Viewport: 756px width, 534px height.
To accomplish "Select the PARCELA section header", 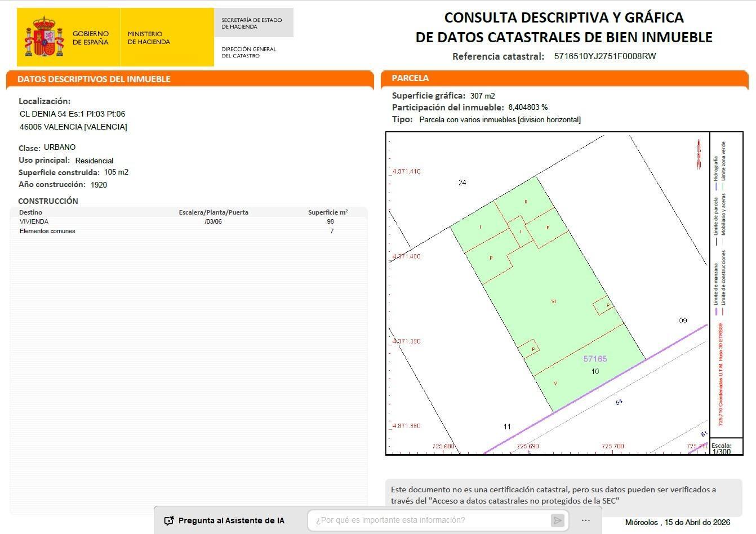I will point(410,78).
